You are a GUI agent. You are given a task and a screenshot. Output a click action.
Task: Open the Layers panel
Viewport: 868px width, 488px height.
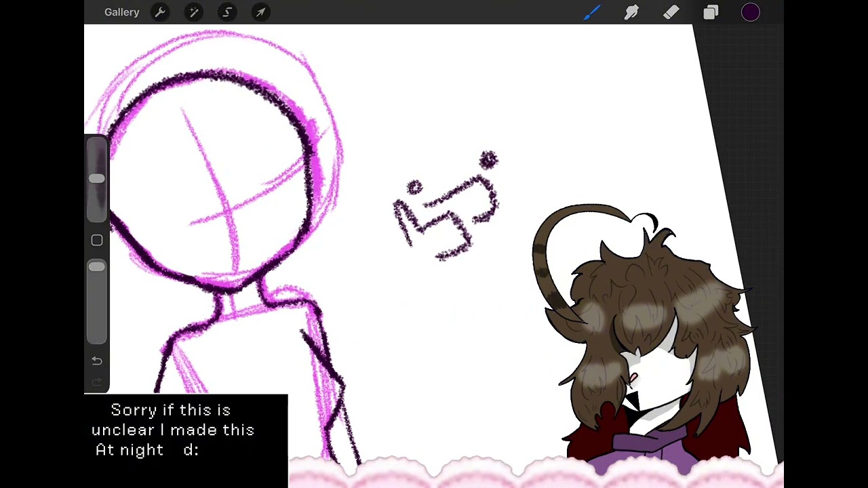[711, 12]
